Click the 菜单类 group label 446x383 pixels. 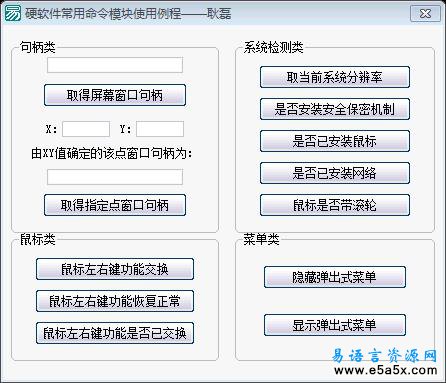261,239
